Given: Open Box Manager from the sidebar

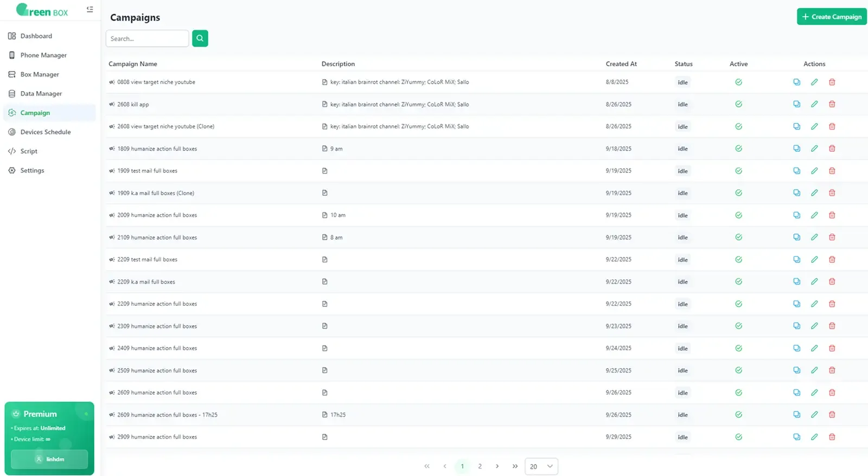Looking at the screenshot, I should 49,74.
